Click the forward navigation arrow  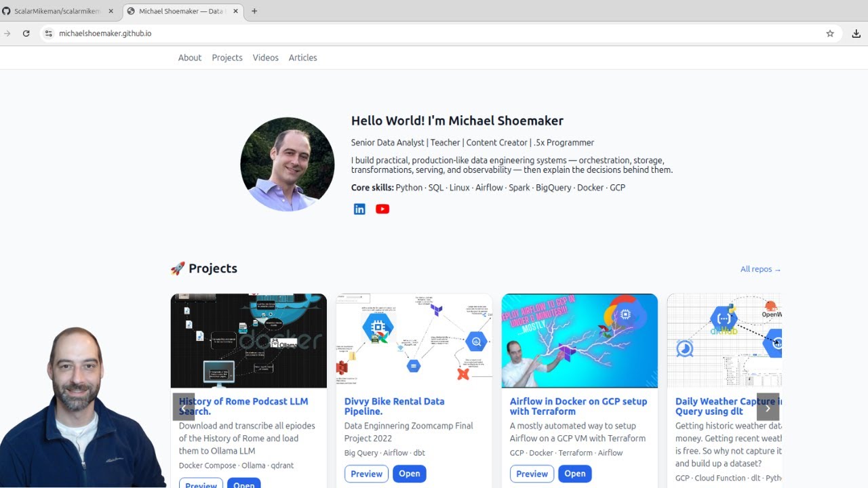click(7, 33)
